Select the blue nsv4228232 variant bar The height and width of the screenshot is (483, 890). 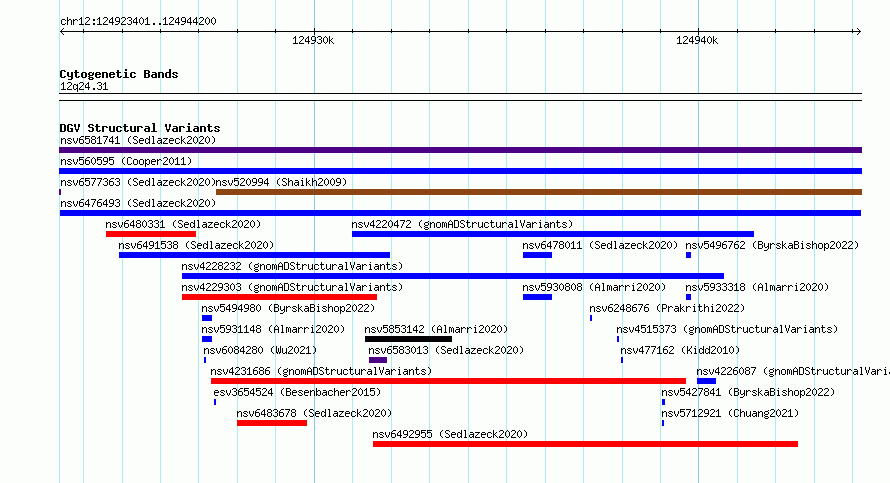point(453,276)
